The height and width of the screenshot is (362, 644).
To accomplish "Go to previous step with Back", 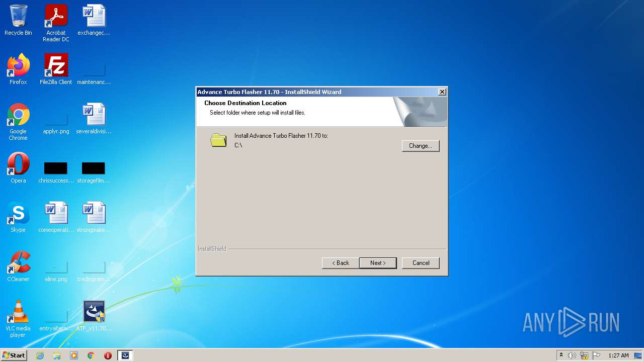I will click(x=341, y=263).
